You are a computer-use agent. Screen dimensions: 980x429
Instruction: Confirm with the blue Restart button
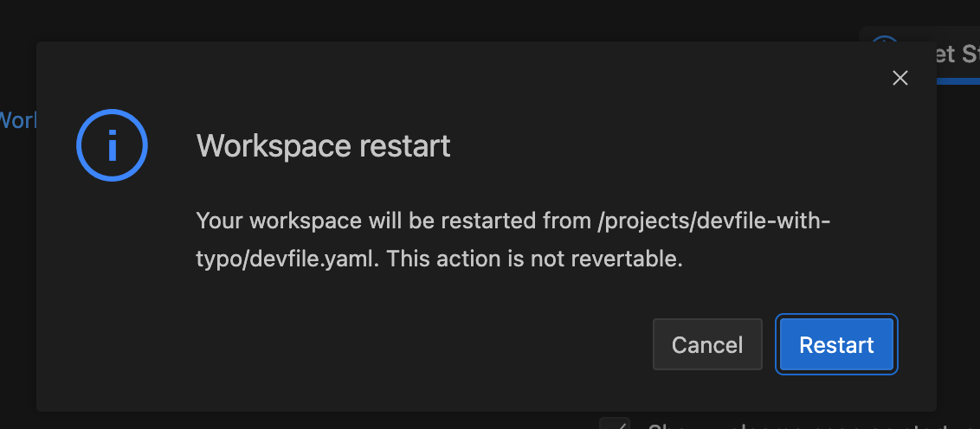836,345
